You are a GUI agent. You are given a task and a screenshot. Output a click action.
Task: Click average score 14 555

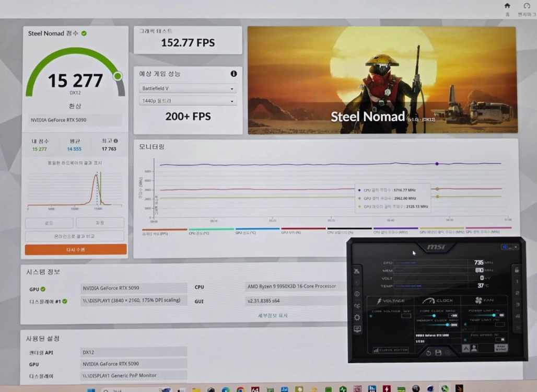[x=74, y=149]
